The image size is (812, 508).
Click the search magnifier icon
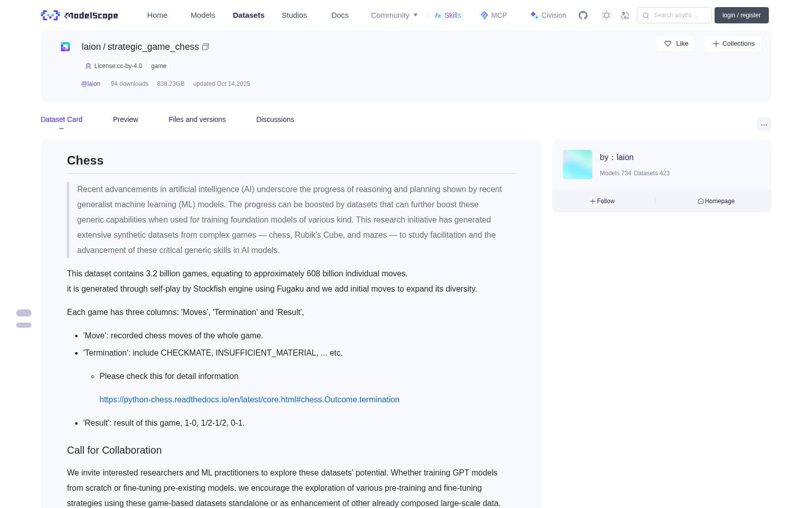(646, 15)
